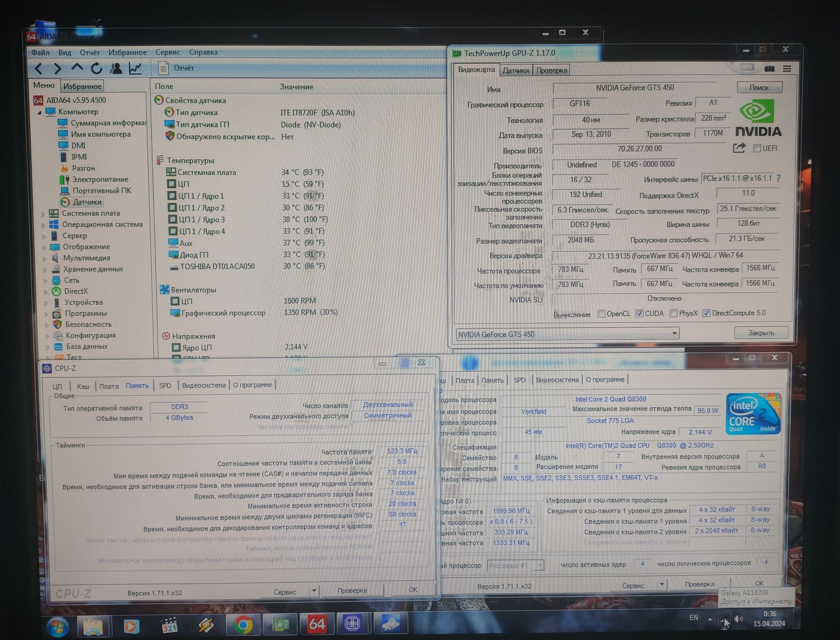Open GPU-Z hamburger menu icon
The width and height of the screenshot is (840, 640).
[x=787, y=68]
